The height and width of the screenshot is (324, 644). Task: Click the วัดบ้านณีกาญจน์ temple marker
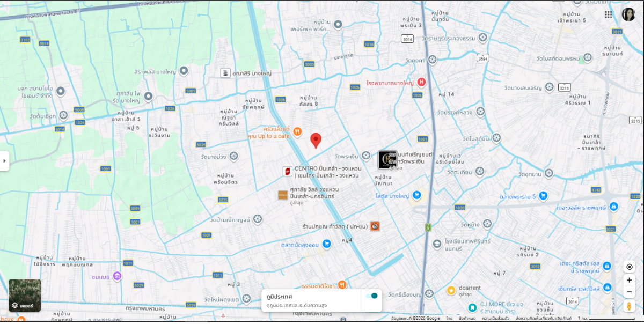pyautogui.click(x=258, y=219)
